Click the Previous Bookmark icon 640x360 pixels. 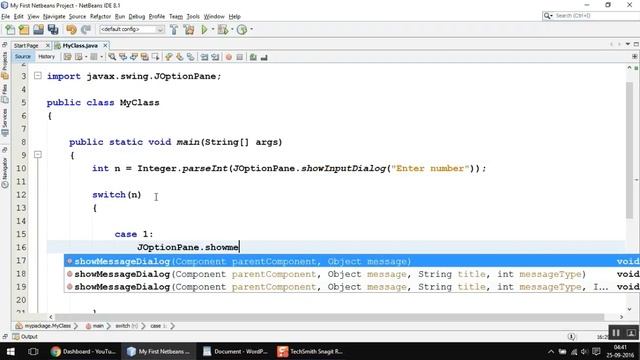[x=169, y=57]
